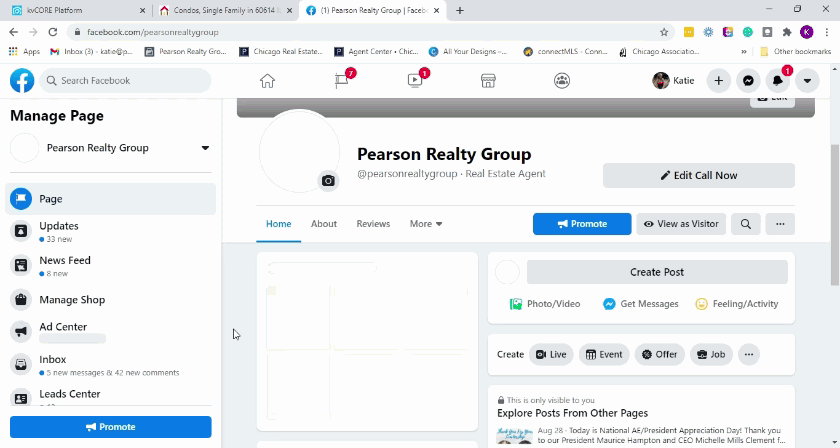The image size is (840, 448).
Task: Show more bookmarks with the chevron
Action: (744, 51)
